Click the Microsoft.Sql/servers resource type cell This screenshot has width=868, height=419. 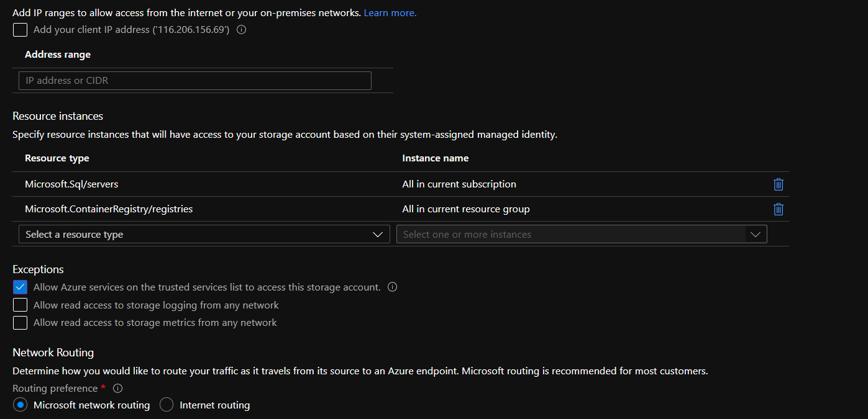71,184
